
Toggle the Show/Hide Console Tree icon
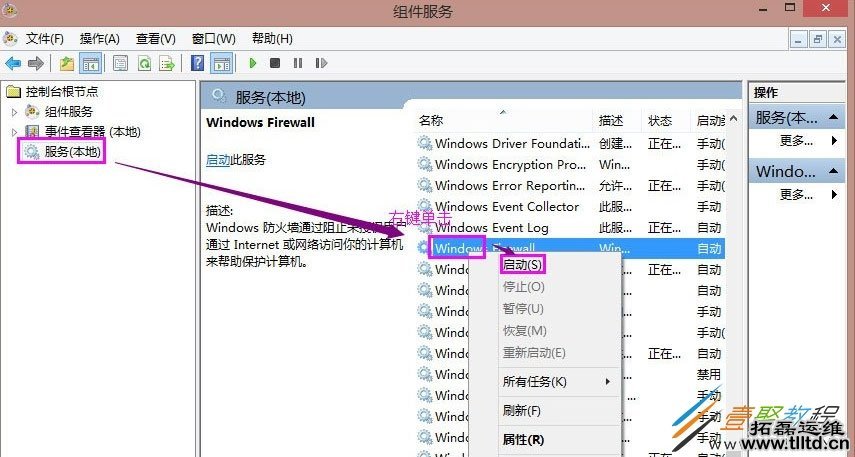(91, 63)
